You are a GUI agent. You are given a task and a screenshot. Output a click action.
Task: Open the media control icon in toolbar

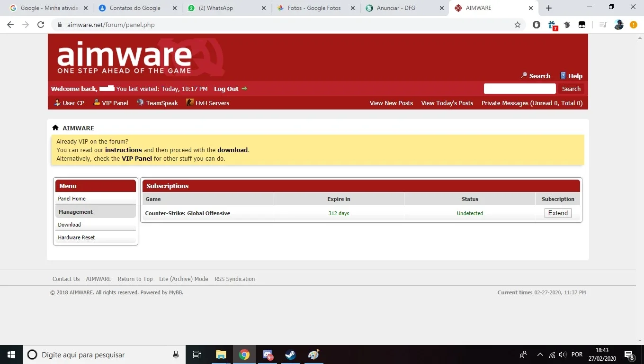point(603,25)
